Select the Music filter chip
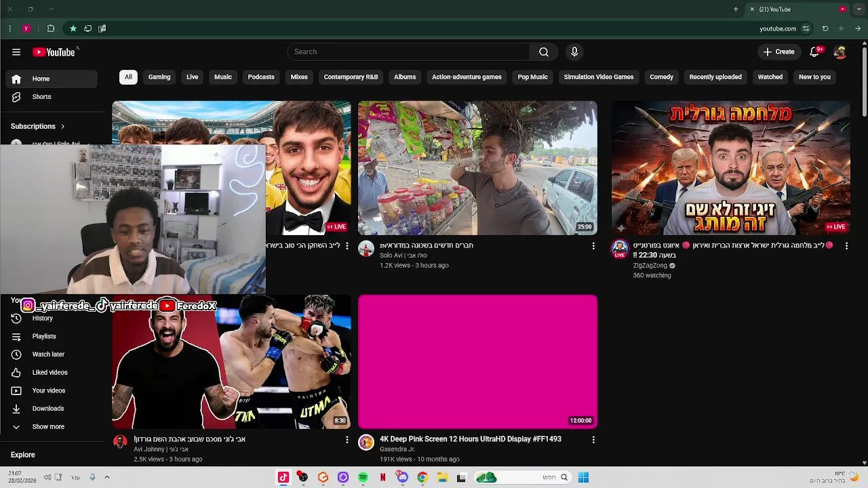This screenshot has width=868, height=488. (x=223, y=77)
